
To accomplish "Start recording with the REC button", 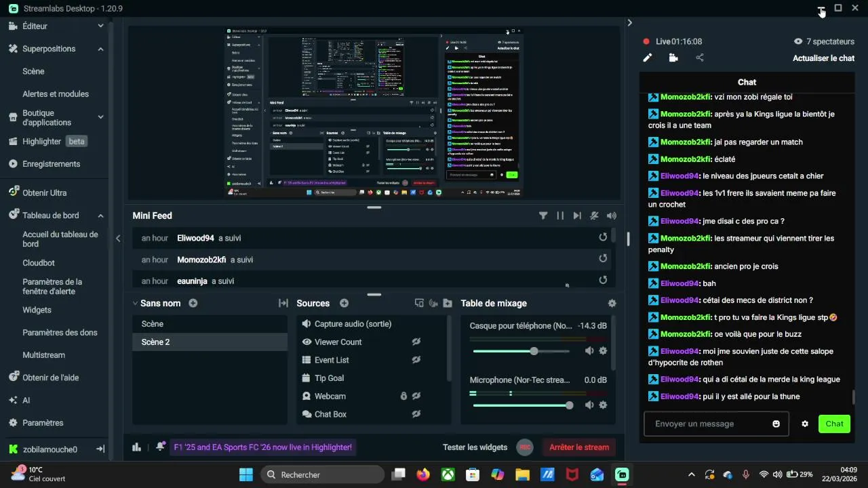I will 524,447.
